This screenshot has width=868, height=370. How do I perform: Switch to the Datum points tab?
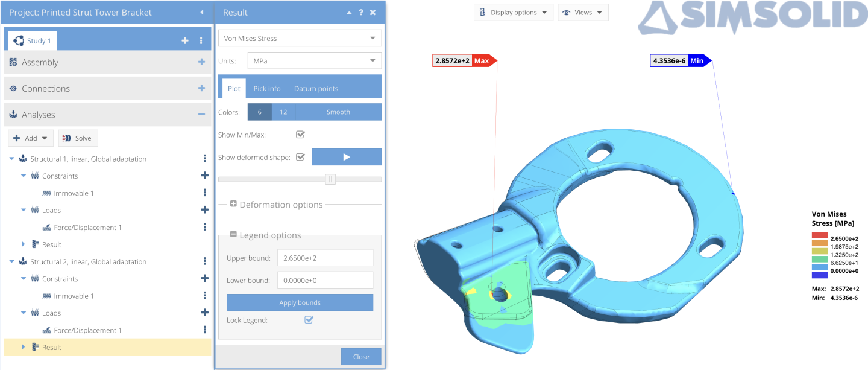coord(316,89)
